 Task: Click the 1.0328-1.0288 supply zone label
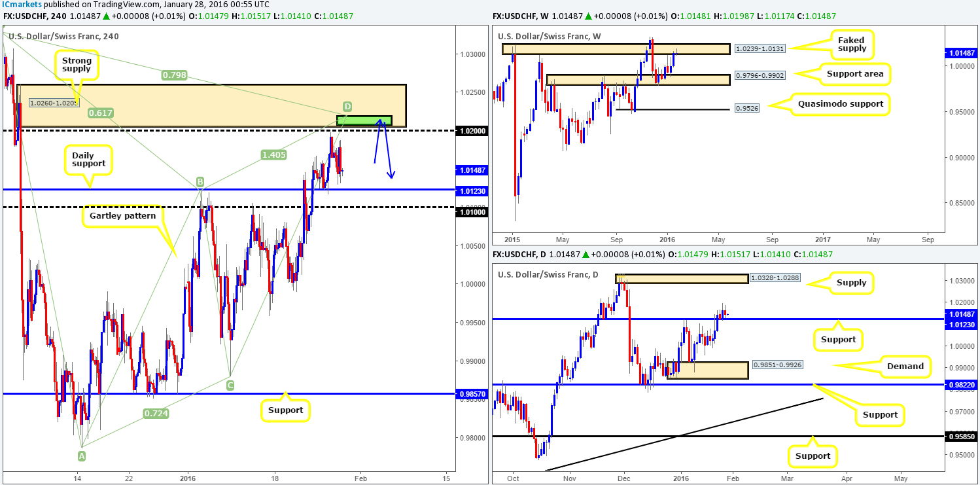click(776, 279)
